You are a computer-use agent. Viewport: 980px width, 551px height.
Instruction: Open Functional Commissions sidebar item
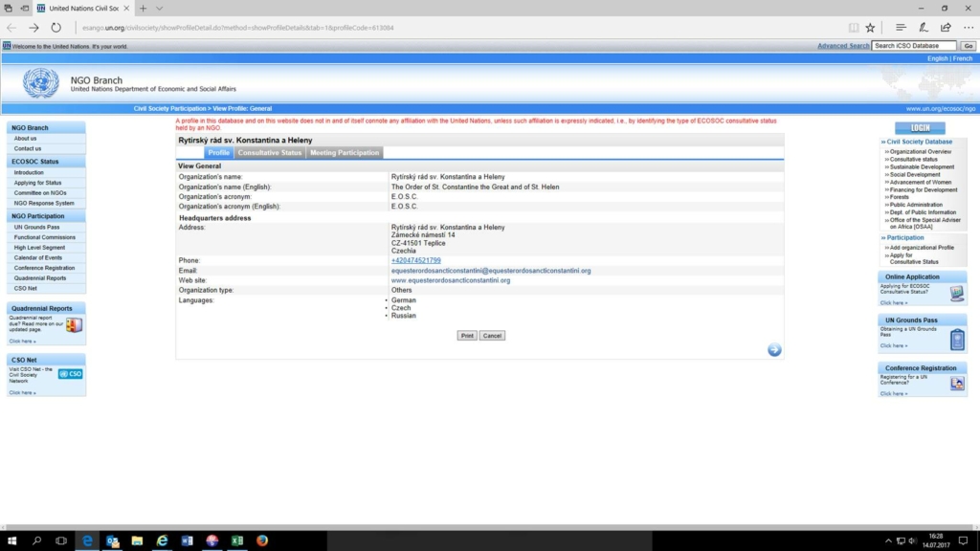(44, 237)
